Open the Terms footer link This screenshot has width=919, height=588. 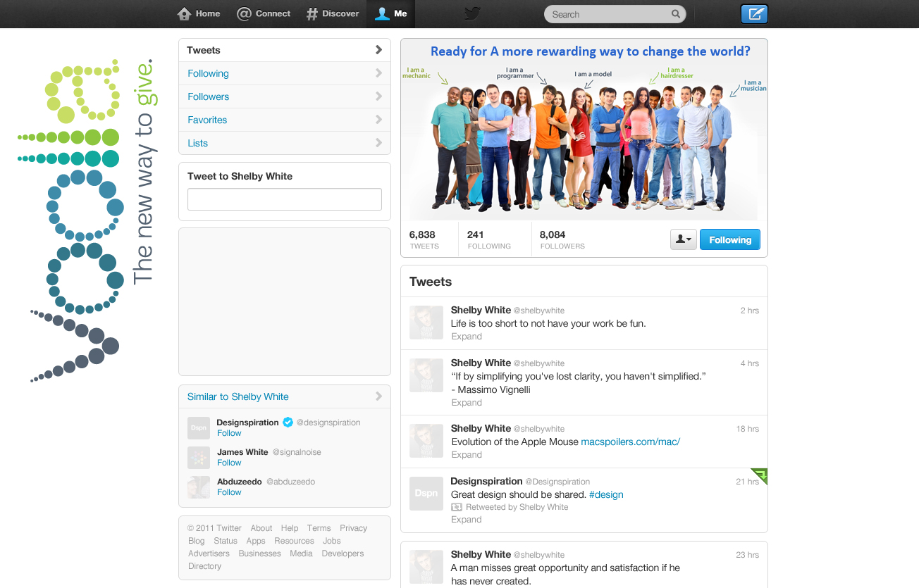coord(319,528)
